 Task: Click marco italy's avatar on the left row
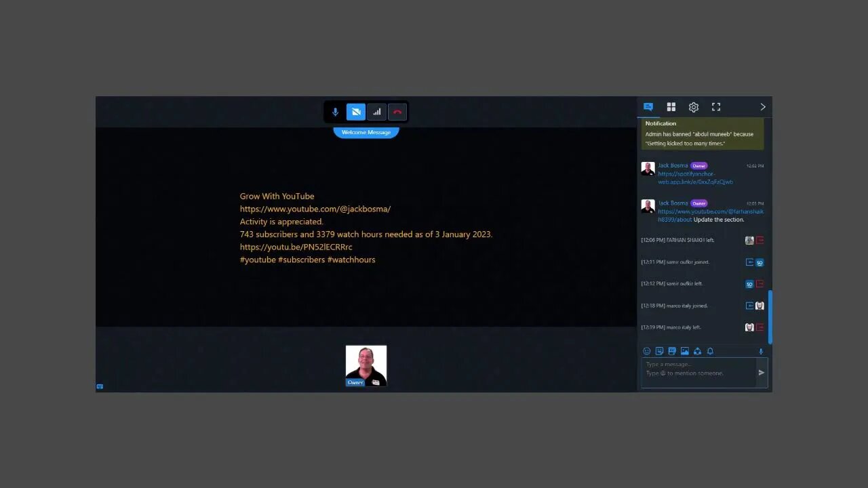click(749, 327)
